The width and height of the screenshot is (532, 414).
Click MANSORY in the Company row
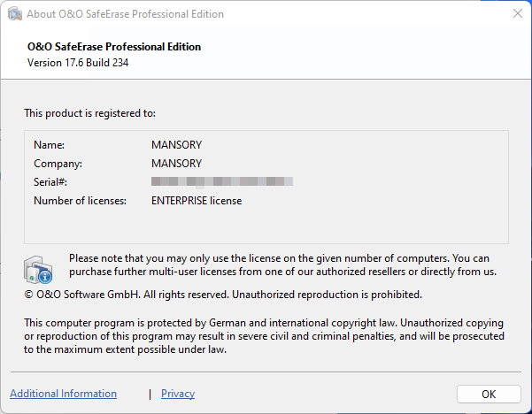(x=177, y=164)
